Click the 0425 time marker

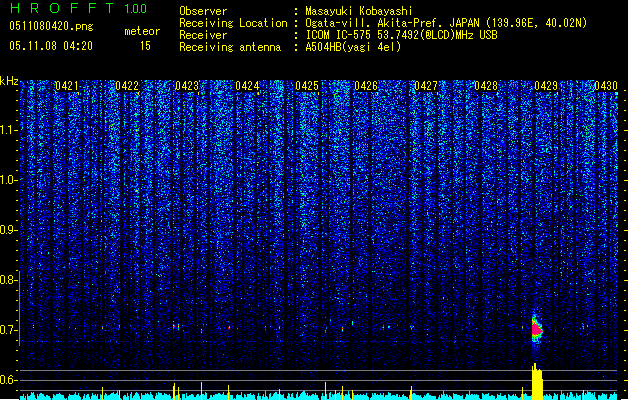[x=307, y=86]
